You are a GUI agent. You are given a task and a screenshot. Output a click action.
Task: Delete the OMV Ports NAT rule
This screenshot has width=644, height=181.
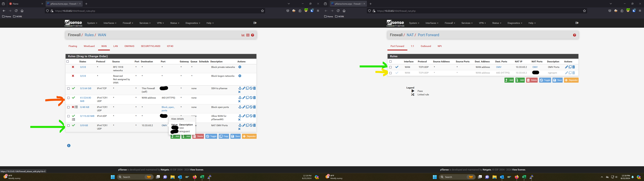pyautogui.click(x=574, y=67)
